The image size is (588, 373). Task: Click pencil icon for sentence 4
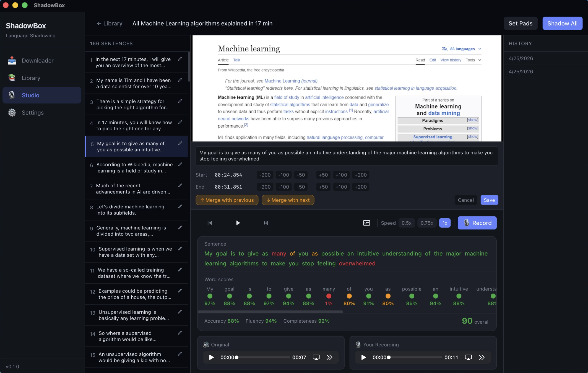pos(180,122)
